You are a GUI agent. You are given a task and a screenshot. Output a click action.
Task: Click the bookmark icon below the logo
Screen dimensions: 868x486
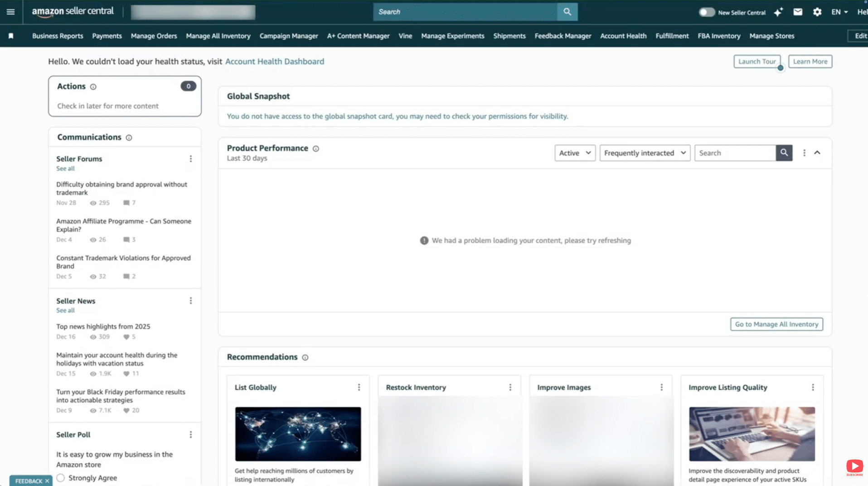tap(11, 36)
